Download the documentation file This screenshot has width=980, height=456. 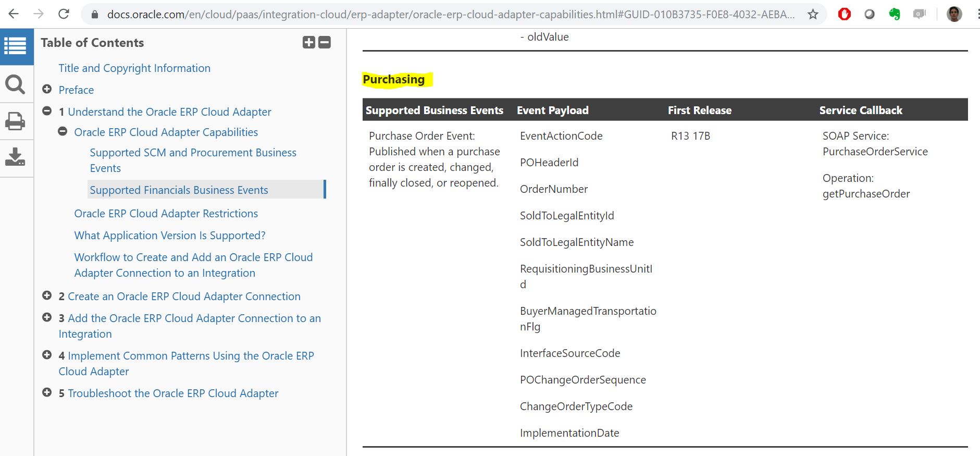click(x=15, y=157)
